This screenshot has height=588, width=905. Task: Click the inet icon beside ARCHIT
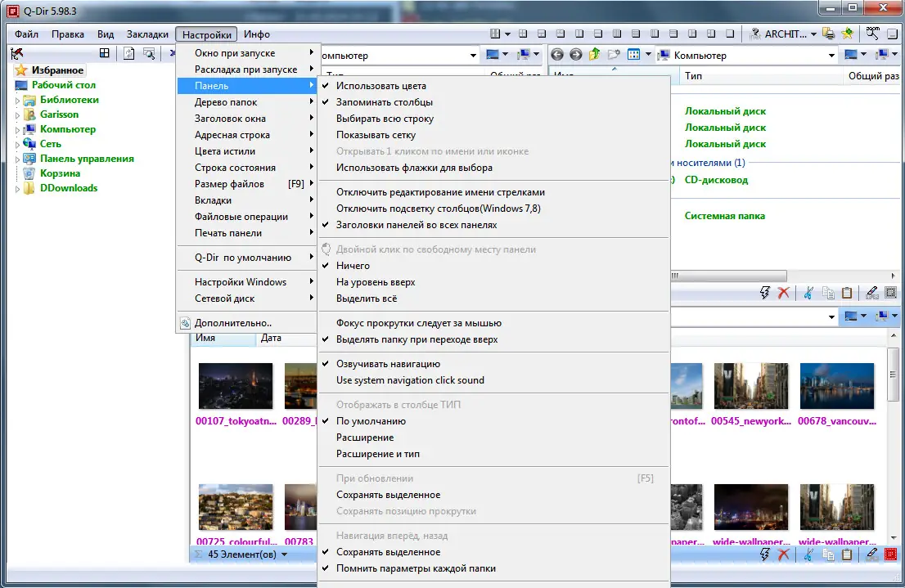(755, 34)
